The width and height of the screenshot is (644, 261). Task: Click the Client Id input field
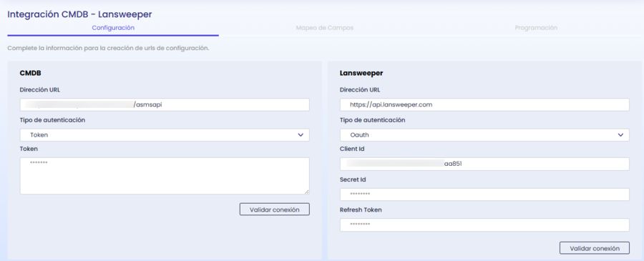(x=484, y=164)
